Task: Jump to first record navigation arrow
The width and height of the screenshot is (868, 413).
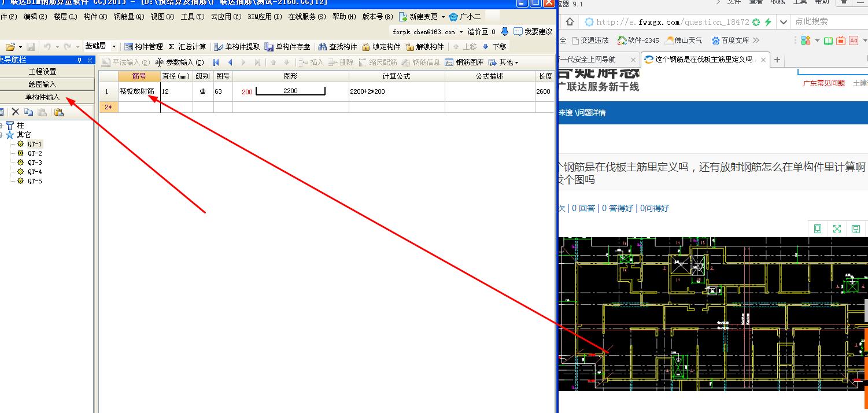Action: pos(216,62)
